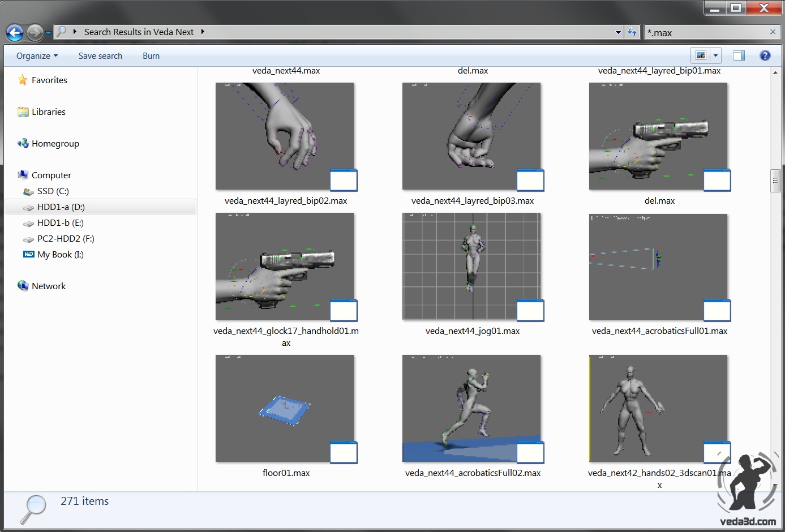Open the address bar history dropdown

(618, 32)
